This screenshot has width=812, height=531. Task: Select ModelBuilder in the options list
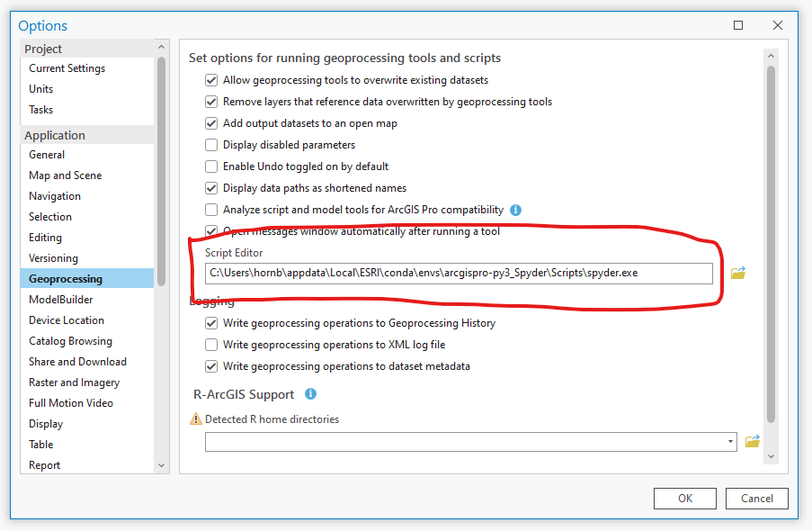(x=60, y=300)
